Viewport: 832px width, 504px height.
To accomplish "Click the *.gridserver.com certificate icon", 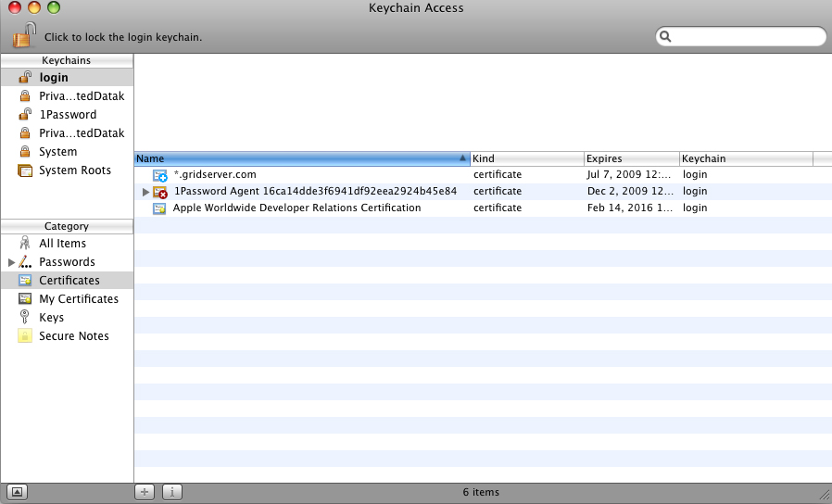I will tap(159, 175).
